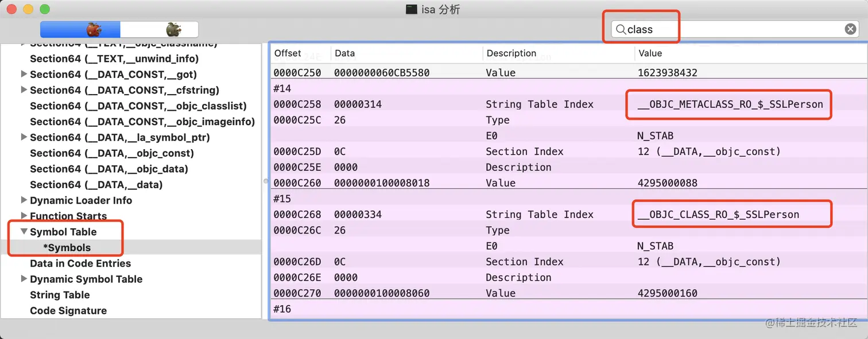Select offset 0000C25E Description row
This screenshot has width=868, height=339.
[568, 167]
